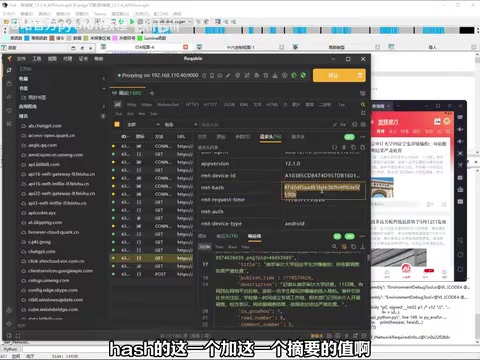Image resolution: width=480 pixels, height=360 pixels.
Task: Download response body with download icon
Action: tap(363, 247)
